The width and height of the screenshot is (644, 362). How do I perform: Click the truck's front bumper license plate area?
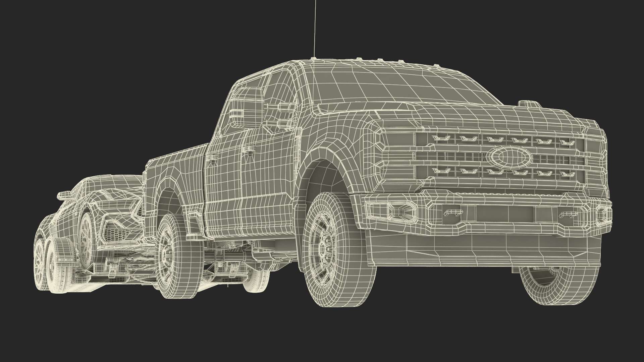504,213
